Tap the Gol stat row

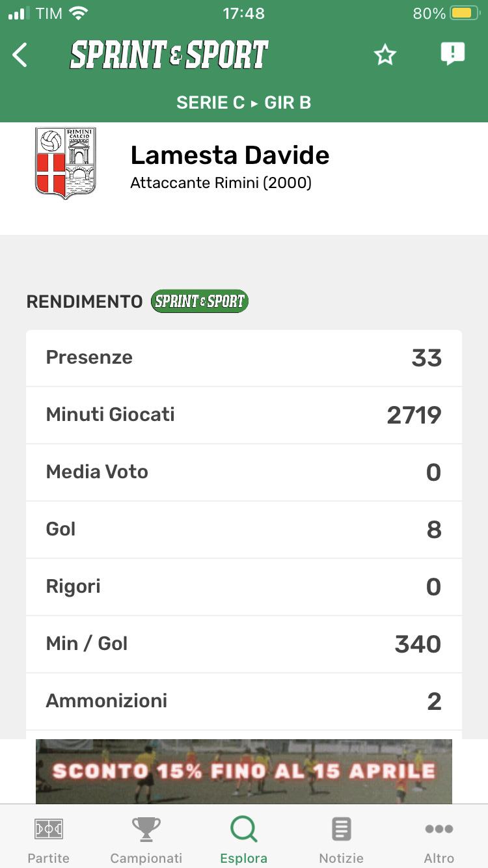(244, 530)
